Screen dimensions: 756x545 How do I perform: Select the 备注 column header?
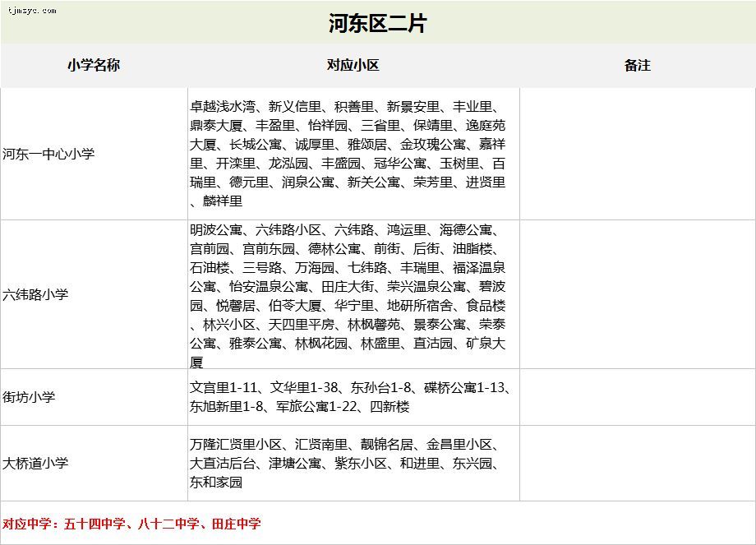637,65
